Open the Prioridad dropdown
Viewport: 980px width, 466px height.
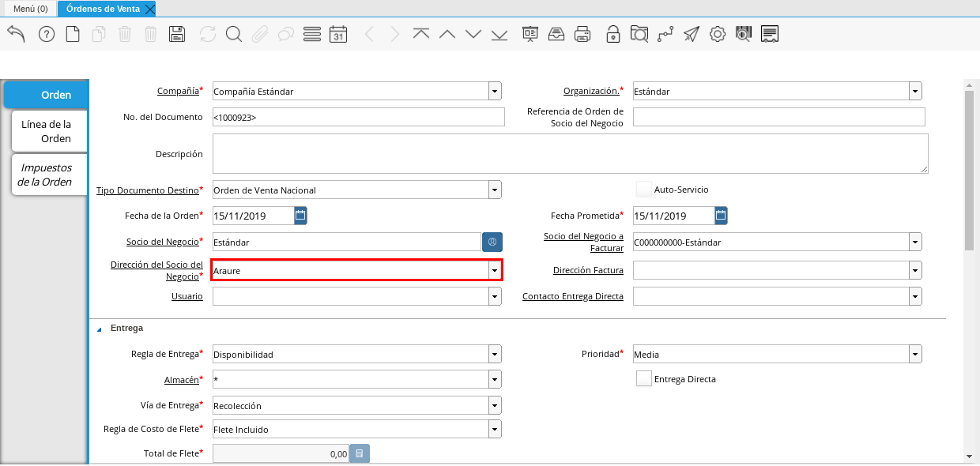coord(914,355)
